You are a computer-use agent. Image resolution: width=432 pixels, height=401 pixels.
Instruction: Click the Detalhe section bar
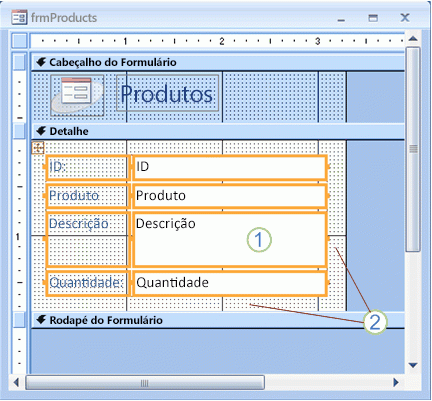point(218,131)
